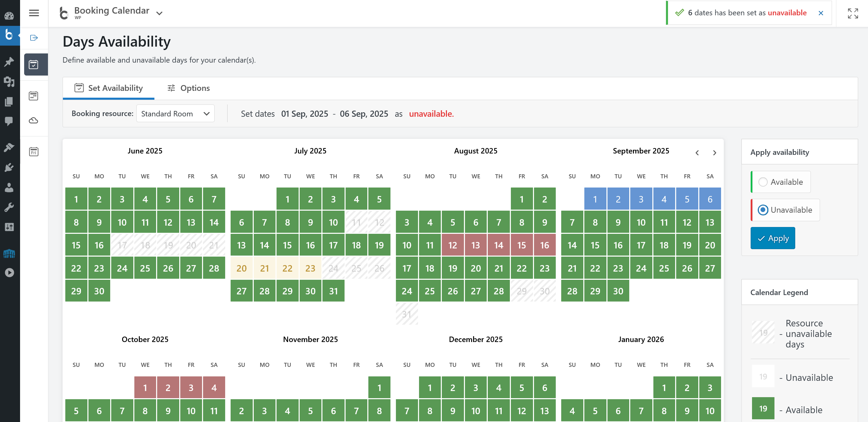Click the Apply button
The image size is (868, 422).
pyautogui.click(x=773, y=238)
